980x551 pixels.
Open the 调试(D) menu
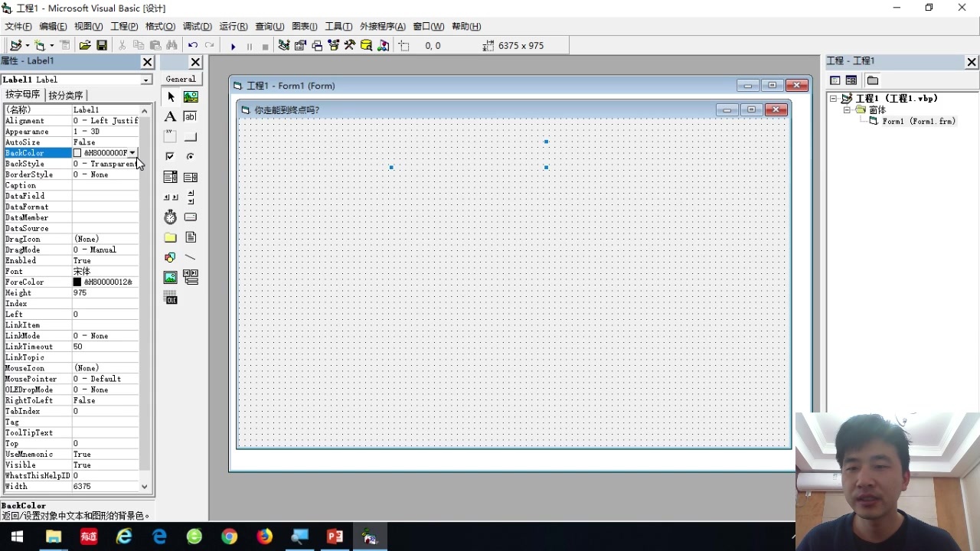pos(197,26)
